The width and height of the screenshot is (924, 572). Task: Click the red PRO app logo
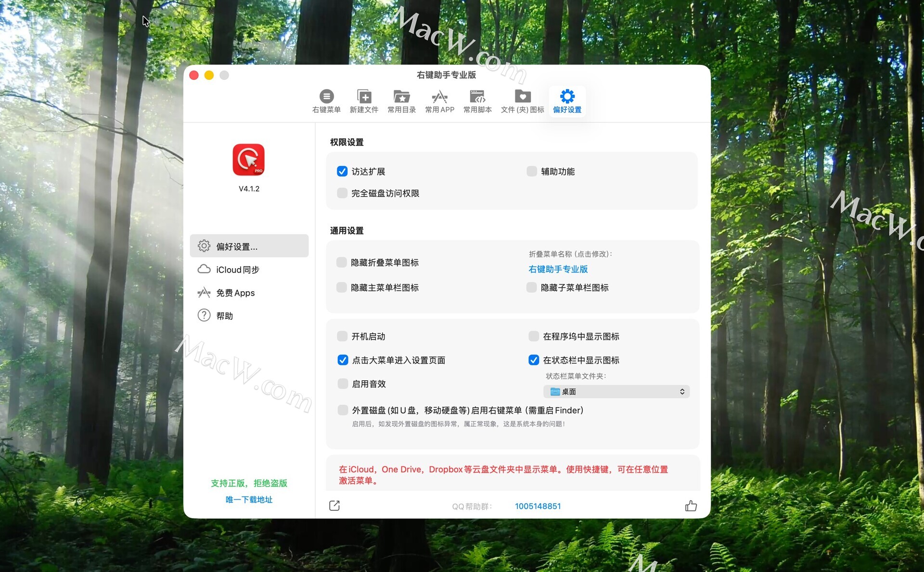pyautogui.click(x=249, y=160)
